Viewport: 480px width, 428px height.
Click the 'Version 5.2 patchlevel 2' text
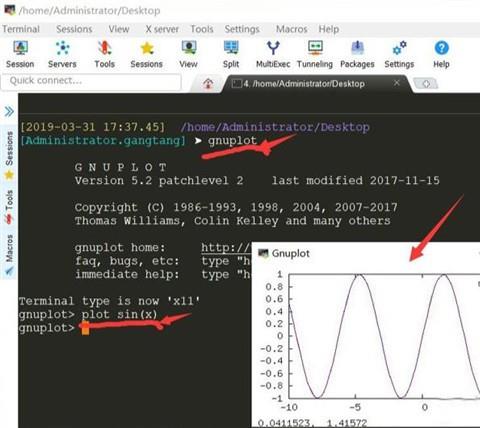click(x=159, y=181)
